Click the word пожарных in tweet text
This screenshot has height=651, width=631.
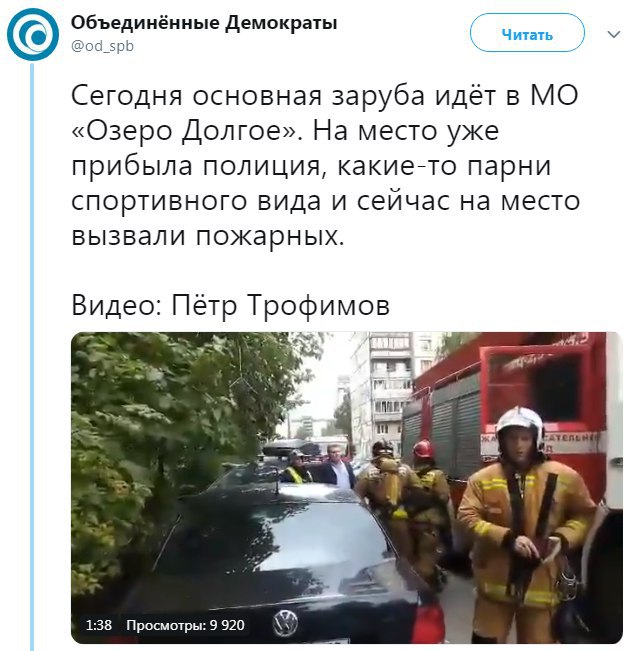coord(270,237)
